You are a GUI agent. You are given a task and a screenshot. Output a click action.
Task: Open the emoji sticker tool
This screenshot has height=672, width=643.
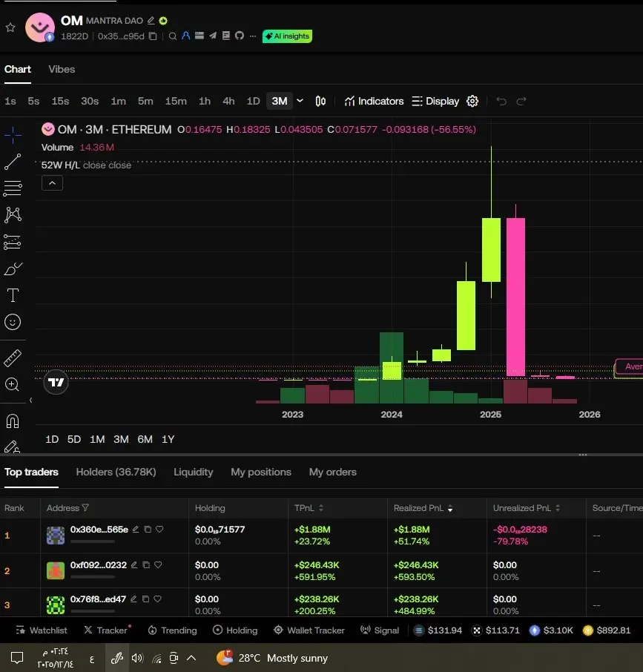(x=13, y=322)
